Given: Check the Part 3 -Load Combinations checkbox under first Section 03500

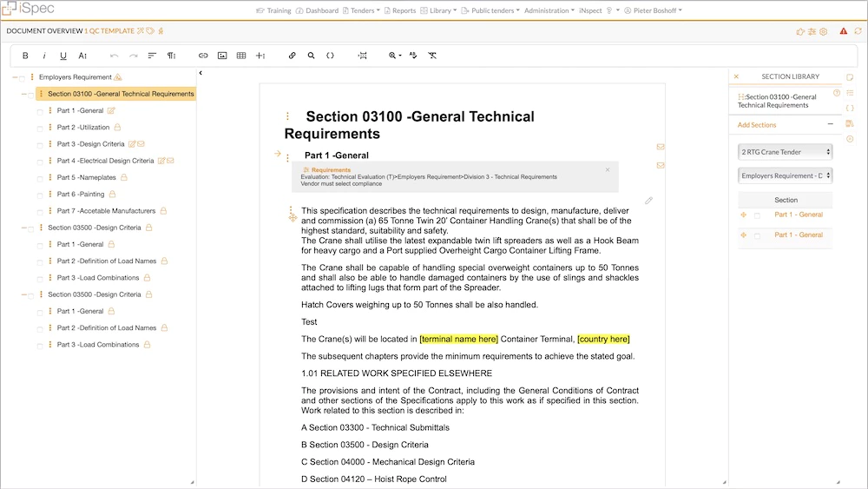Looking at the screenshot, I should (40, 279).
